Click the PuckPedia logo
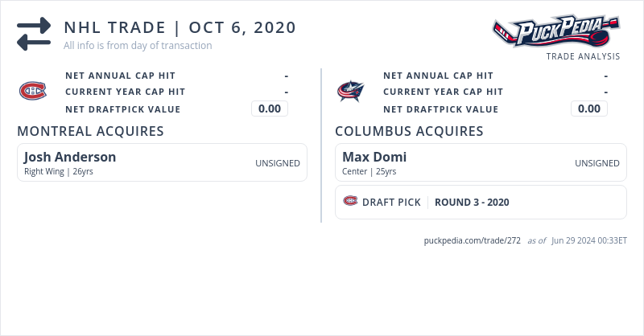Screen dimensions: 644x336 555,32
